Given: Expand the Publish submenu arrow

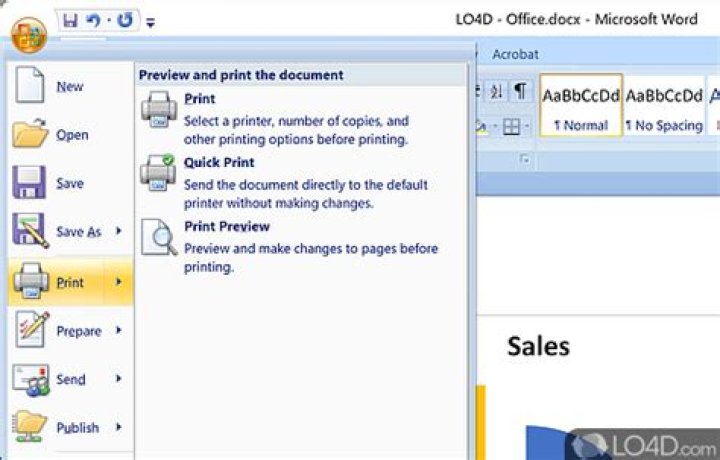Looking at the screenshot, I should tap(119, 427).
